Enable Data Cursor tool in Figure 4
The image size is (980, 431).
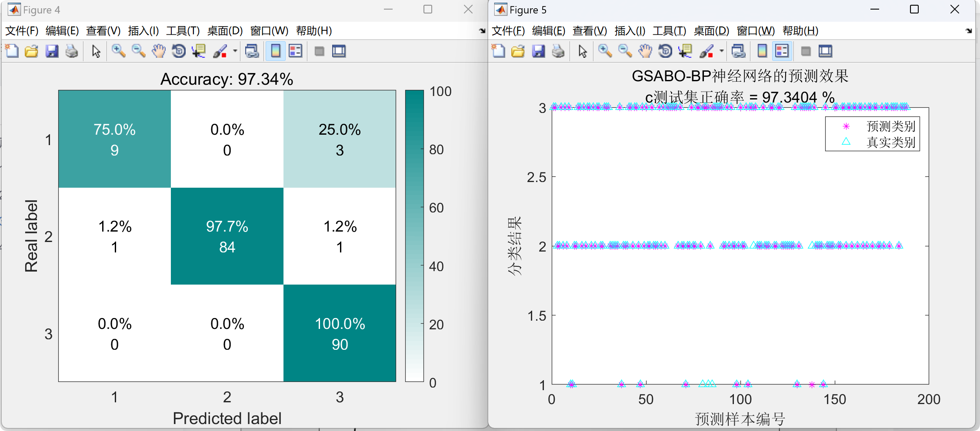(x=199, y=51)
